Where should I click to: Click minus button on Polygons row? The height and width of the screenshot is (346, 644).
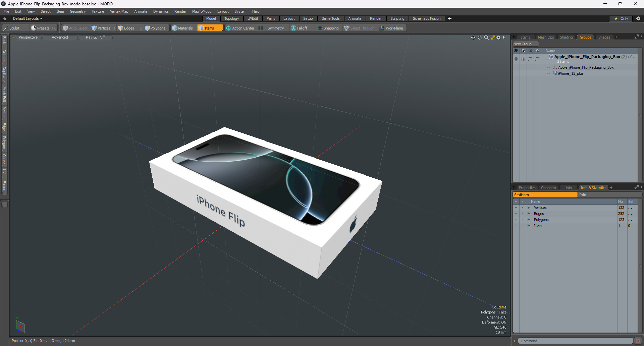point(522,220)
